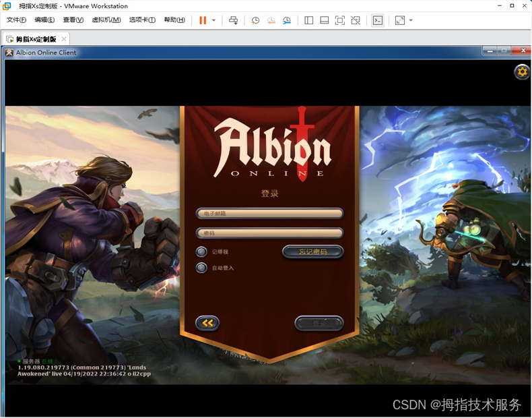Open the 编辑(E) menu
The height and width of the screenshot is (418, 532).
(x=44, y=20)
